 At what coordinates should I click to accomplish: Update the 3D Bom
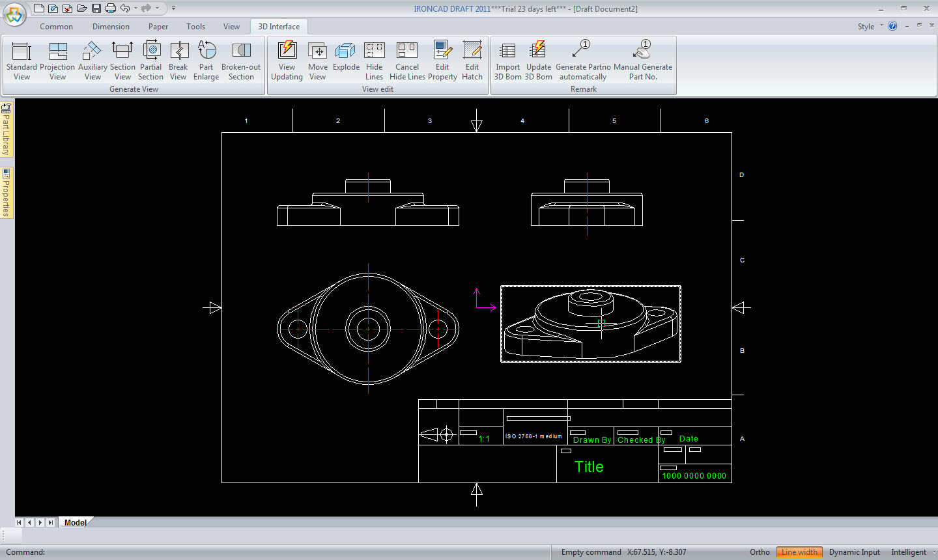[539, 61]
